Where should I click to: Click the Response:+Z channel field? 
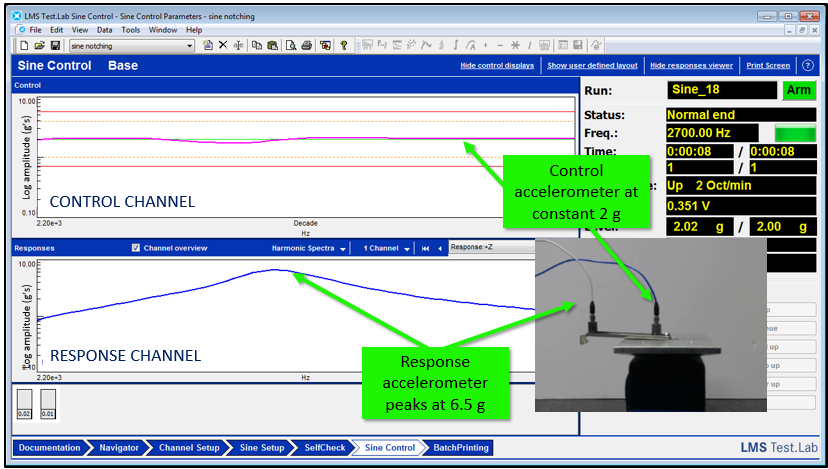coord(490,248)
